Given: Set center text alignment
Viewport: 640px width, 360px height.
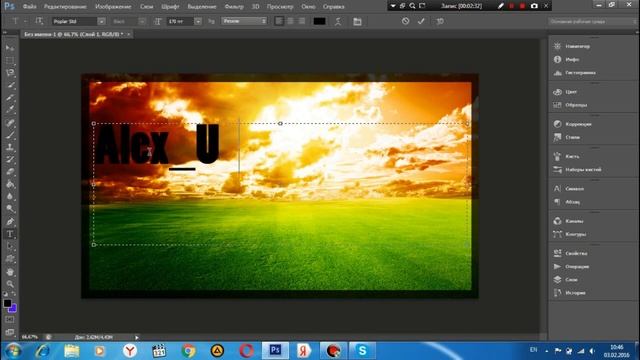Looking at the screenshot, I should pos(291,21).
